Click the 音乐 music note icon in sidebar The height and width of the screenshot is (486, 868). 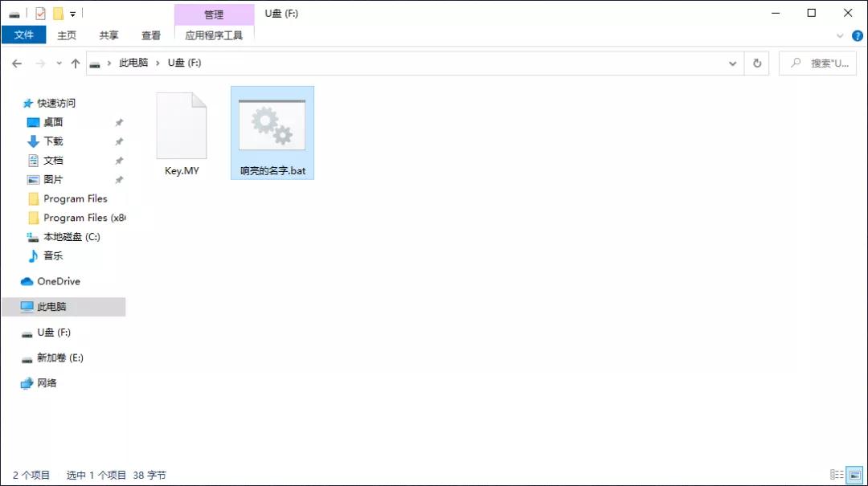32,255
